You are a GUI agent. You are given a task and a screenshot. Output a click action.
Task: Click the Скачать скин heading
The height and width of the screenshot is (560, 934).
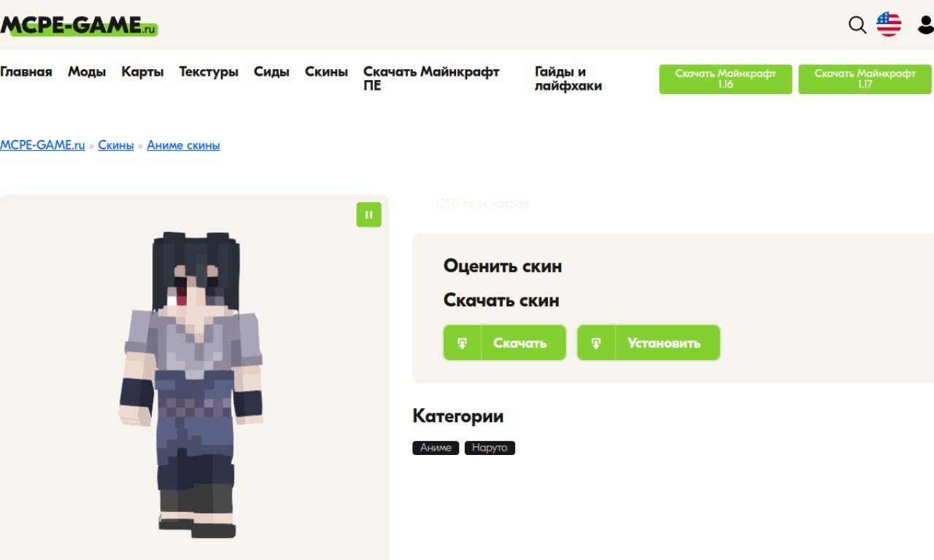click(x=501, y=300)
